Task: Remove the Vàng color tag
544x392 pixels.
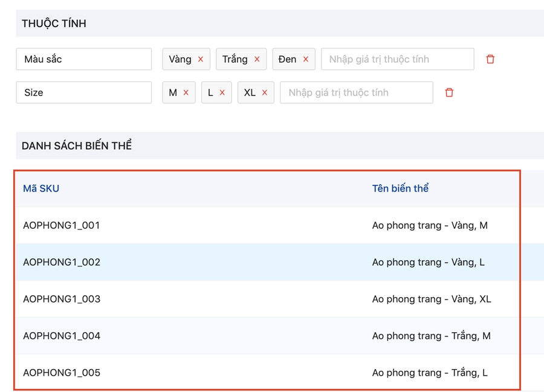Action: [x=201, y=59]
